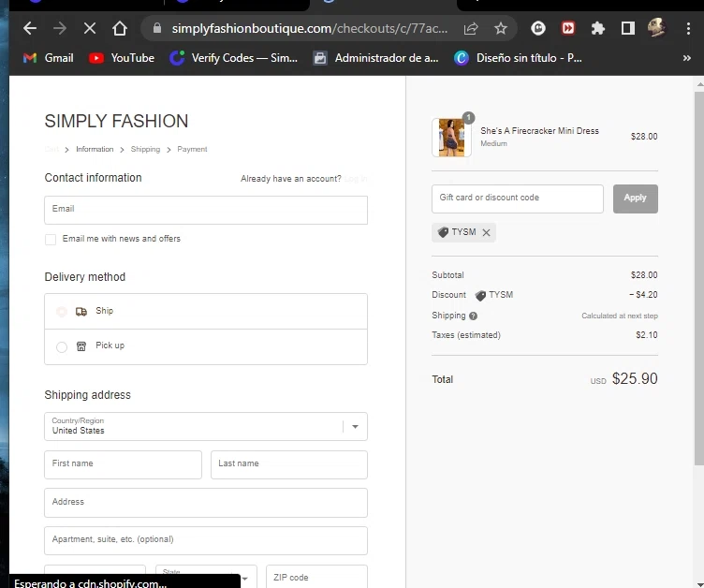Click 'Calculated at next step' text
704x588 pixels.
[620, 316]
